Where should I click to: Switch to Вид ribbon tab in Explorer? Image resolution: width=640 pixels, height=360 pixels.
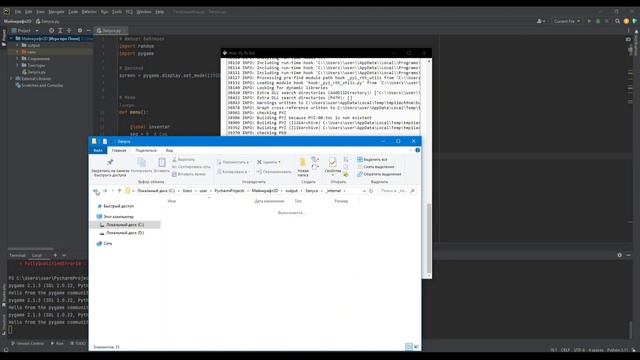[169, 151]
